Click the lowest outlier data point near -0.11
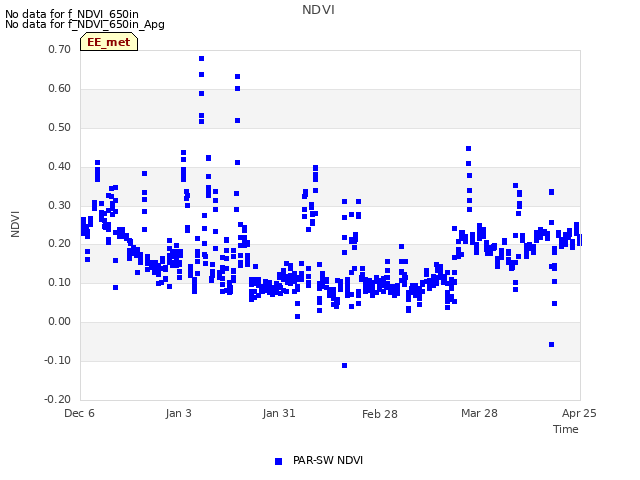The image size is (640, 480). click(344, 366)
